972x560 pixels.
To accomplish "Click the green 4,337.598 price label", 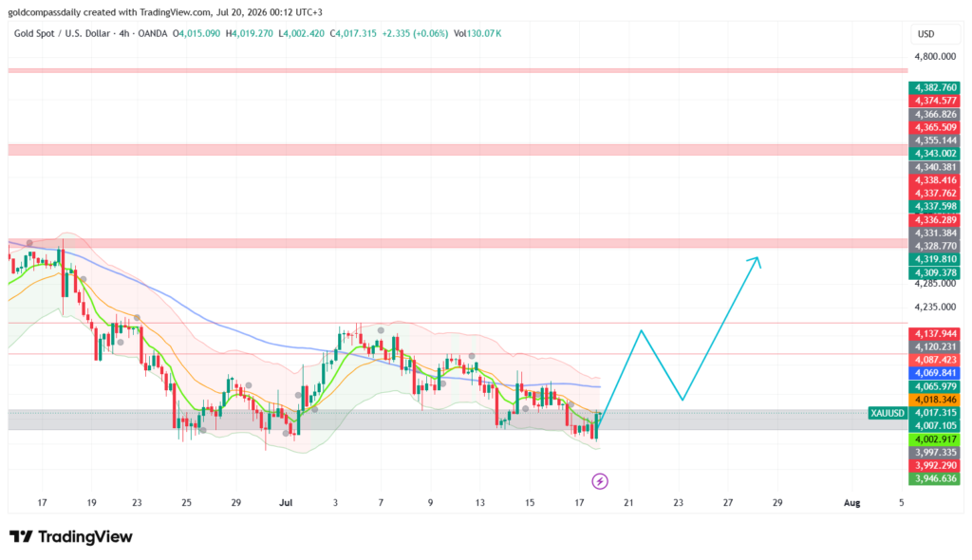I will tap(935, 206).
